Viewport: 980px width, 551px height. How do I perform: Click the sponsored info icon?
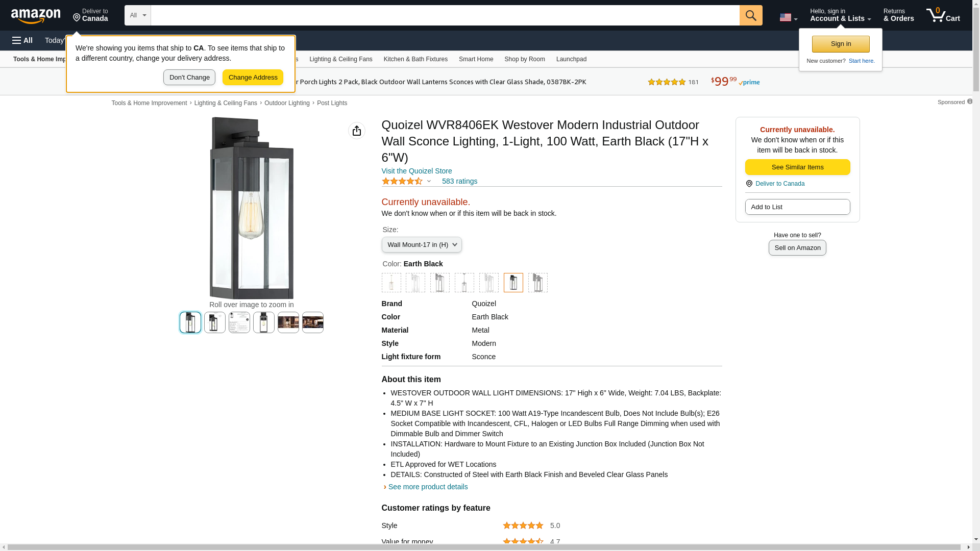(969, 102)
